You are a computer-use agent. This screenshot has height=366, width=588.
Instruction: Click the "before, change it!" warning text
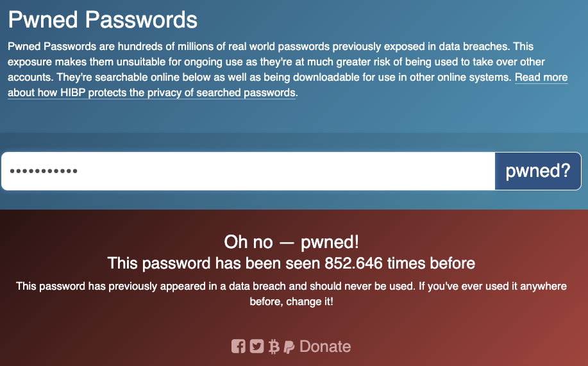pyautogui.click(x=291, y=301)
